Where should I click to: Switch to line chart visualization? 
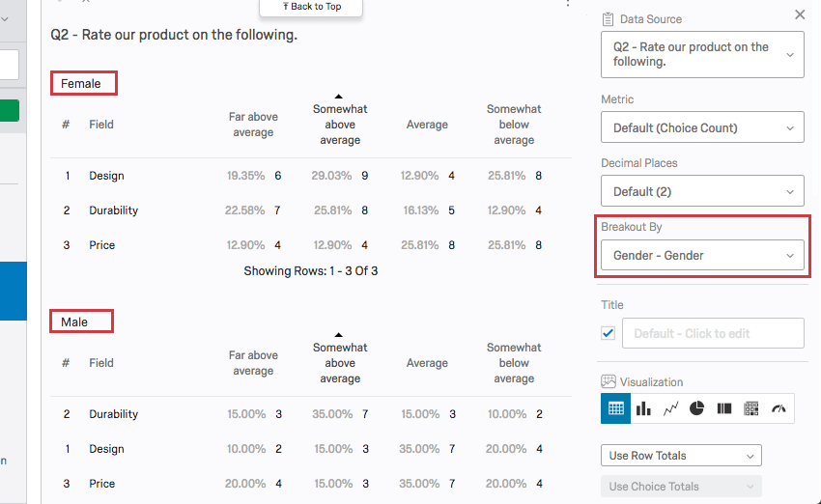tap(670, 408)
